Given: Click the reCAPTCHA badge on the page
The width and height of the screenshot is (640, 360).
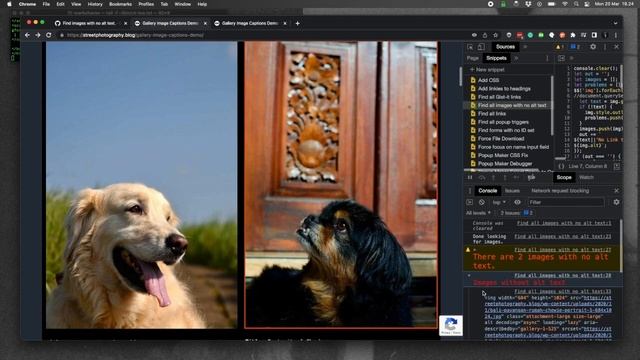Looking at the screenshot, I should tap(451, 325).
